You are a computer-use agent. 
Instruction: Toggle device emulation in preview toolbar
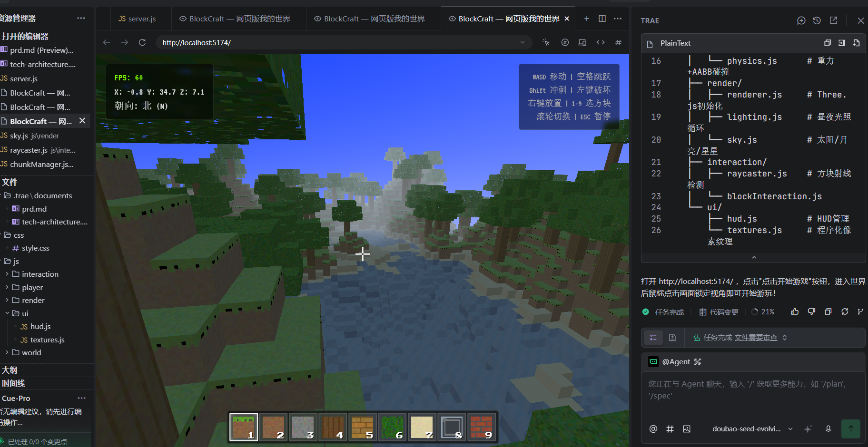click(582, 42)
